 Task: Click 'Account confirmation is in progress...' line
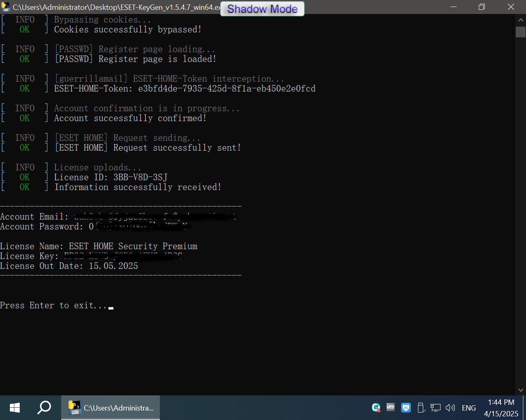click(147, 108)
